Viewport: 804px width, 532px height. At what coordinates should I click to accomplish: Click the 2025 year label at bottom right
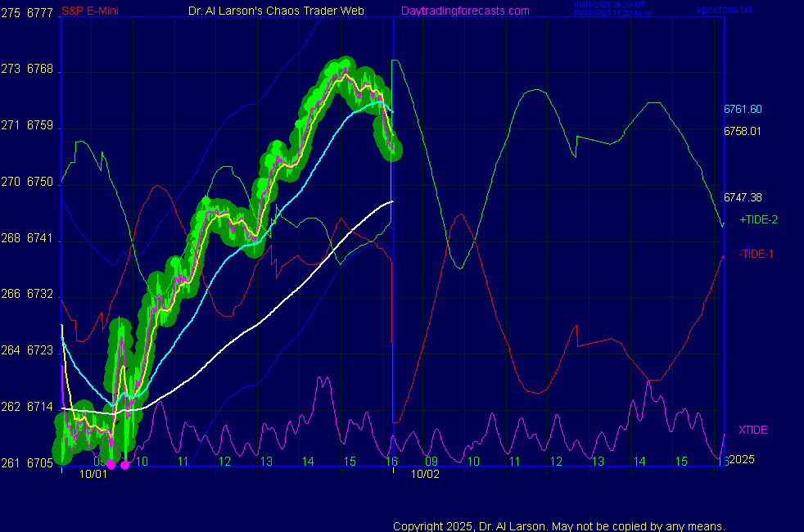point(740,460)
